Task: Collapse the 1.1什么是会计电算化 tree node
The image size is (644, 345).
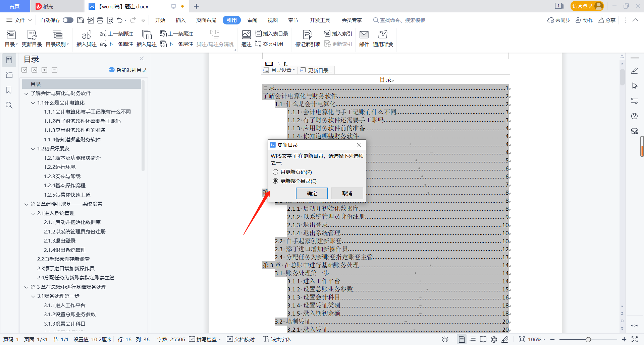Action: point(33,103)
